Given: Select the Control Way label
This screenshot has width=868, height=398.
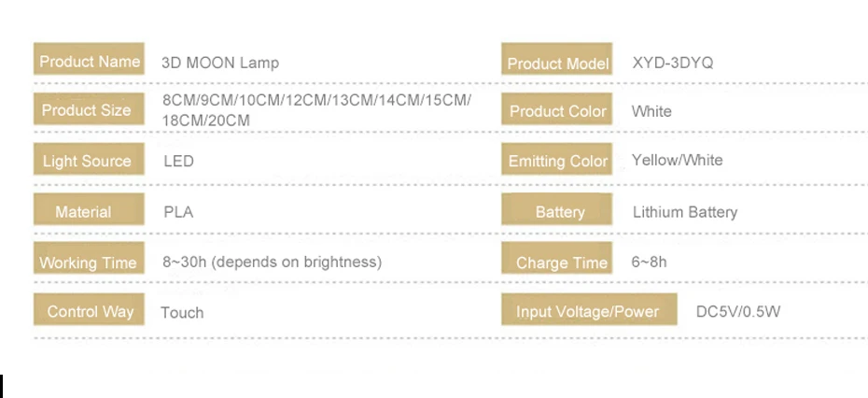Looking at the screenshot, I should [x=90, y=312].
